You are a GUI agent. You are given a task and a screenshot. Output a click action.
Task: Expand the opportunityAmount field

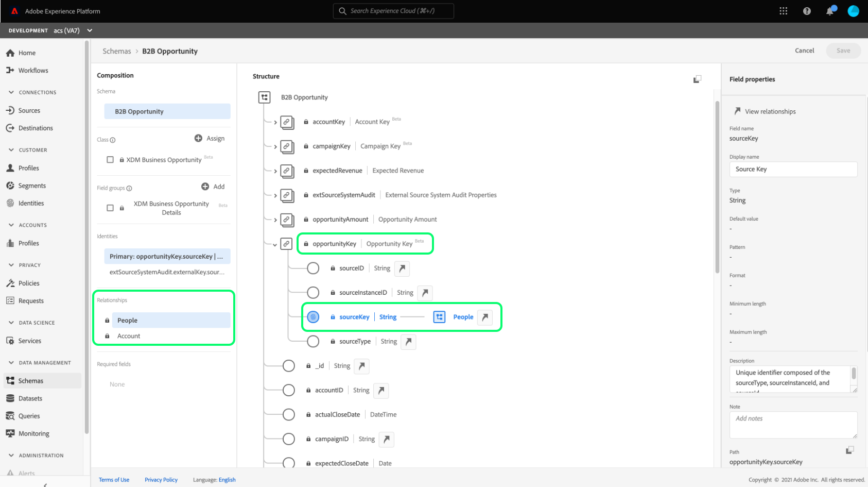click(275, 220)
